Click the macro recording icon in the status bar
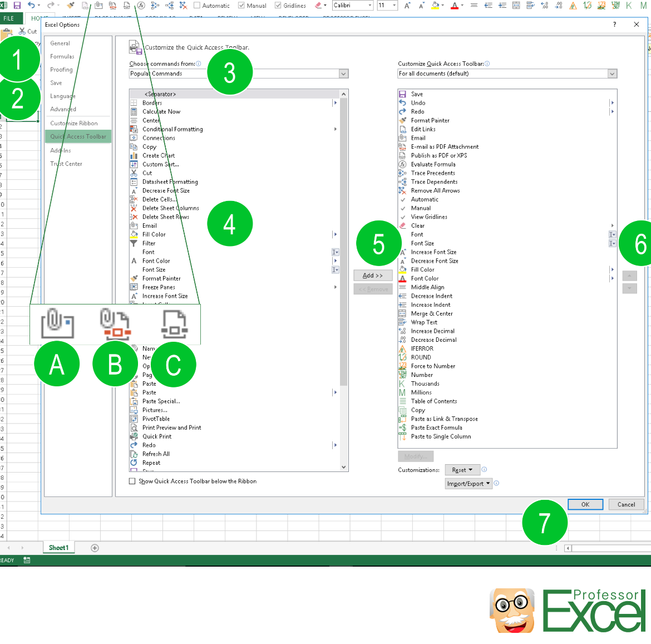 click(x=27, y=560)
